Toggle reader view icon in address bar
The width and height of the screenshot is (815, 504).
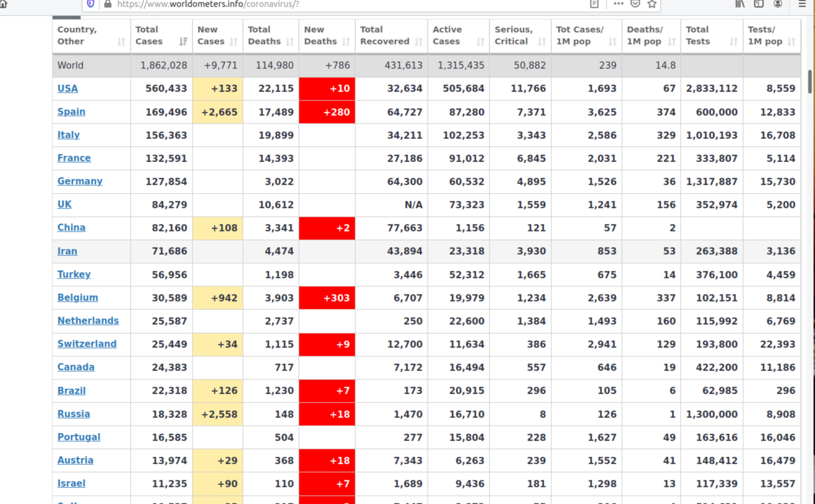pos(594,4)
